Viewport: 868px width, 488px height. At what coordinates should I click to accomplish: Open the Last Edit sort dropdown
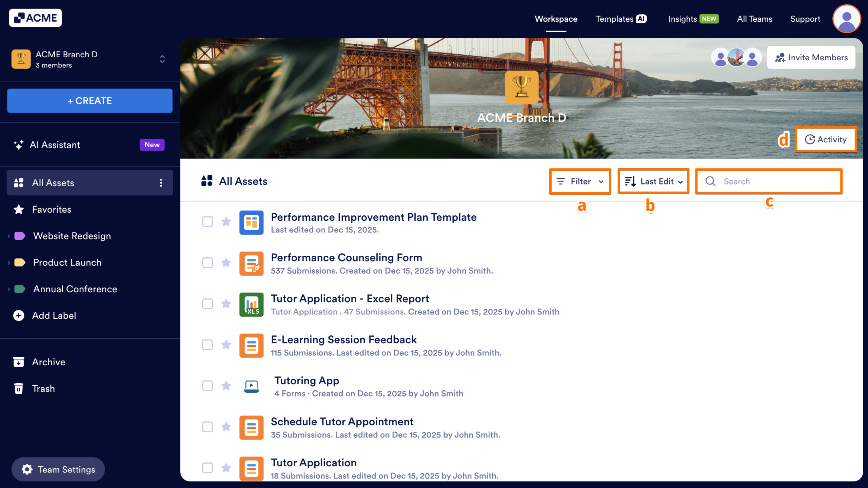[x=653, y=181]
